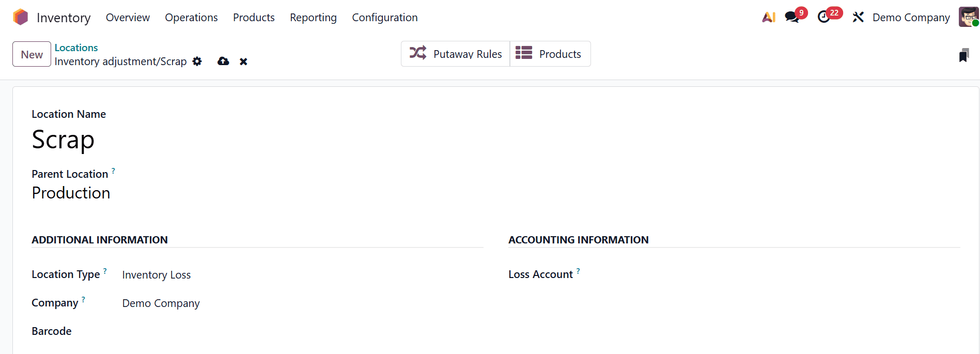Open the Operations menu

tap(191, 17)
